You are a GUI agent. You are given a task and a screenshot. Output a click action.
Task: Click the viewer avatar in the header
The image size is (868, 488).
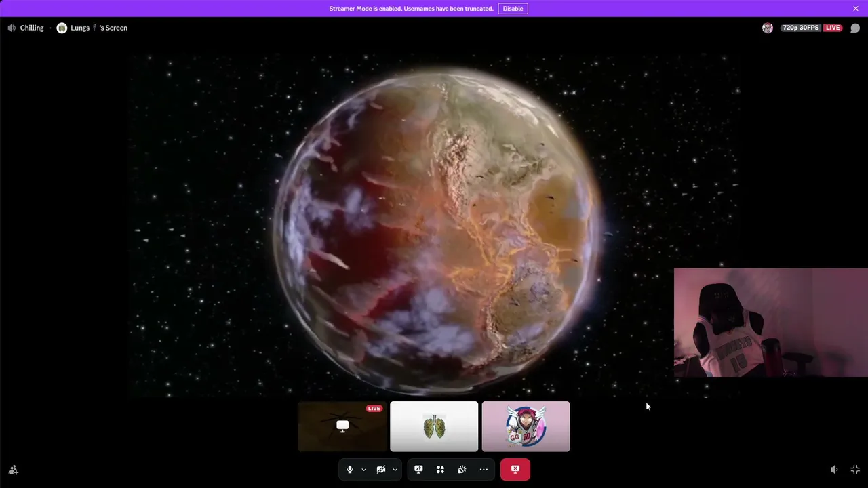[x=768, y=28]
